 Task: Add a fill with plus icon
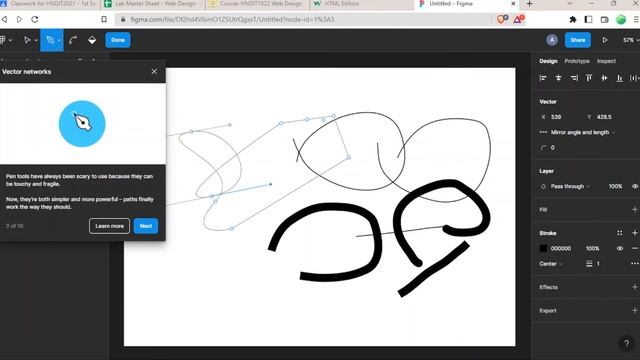(x=635, y=210)
